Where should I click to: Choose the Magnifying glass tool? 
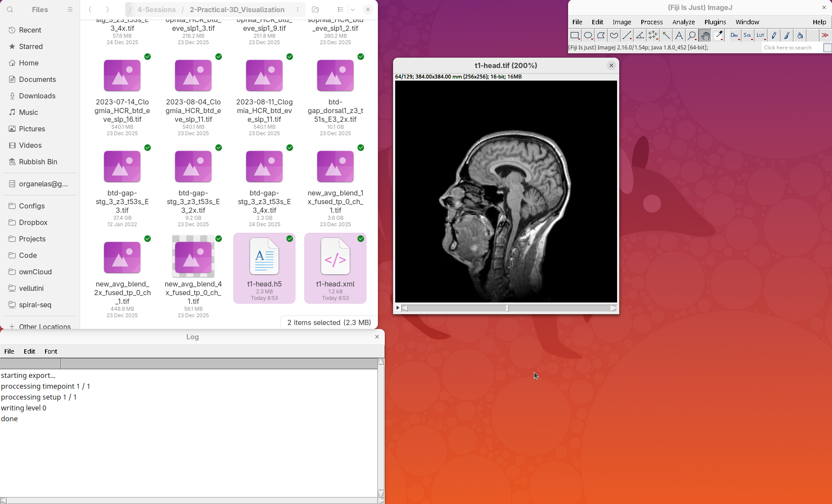pyautogui.click(x=692, y=36)
